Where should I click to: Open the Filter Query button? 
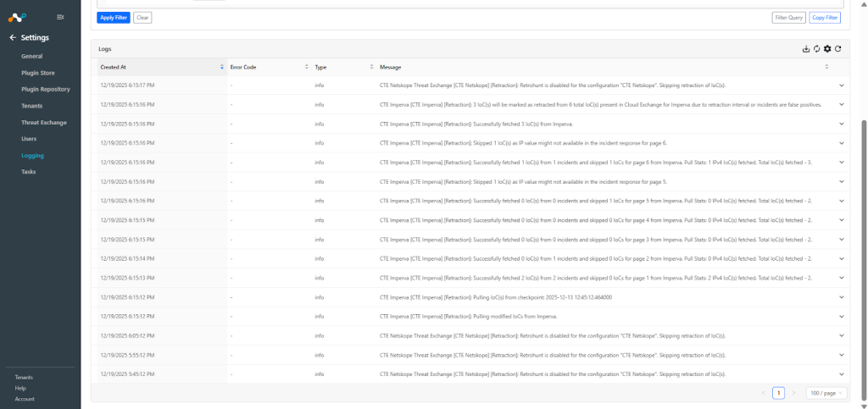(789, 18)
